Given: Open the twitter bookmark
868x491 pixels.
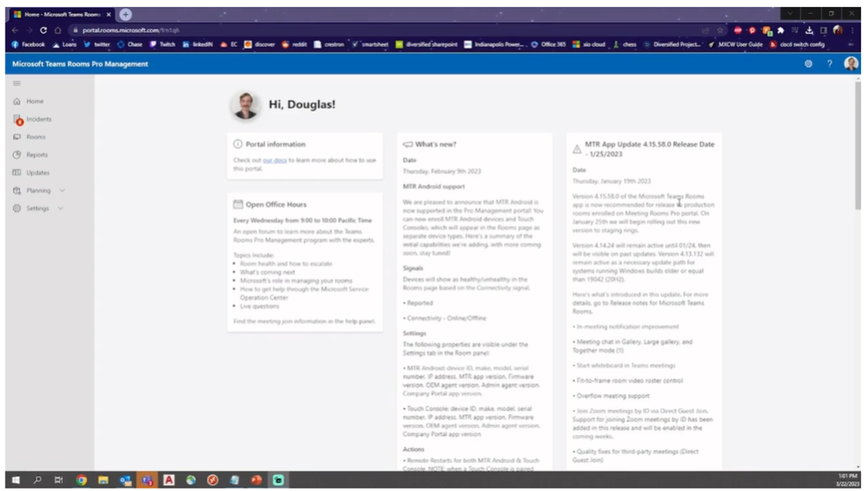Looking at the screenshot, I should 96,45.
